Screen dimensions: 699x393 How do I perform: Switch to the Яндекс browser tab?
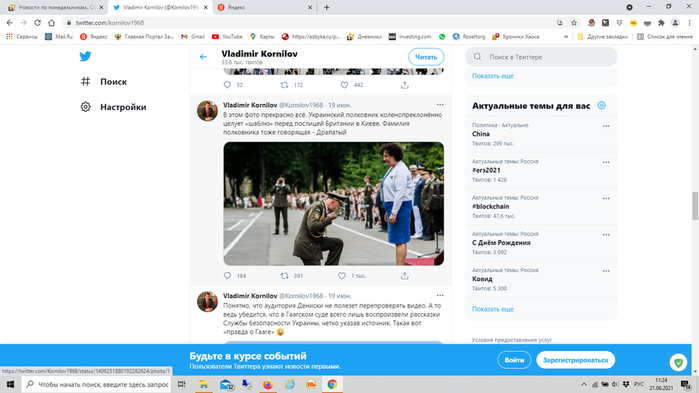pyautogui.click(x=265, y=7)
